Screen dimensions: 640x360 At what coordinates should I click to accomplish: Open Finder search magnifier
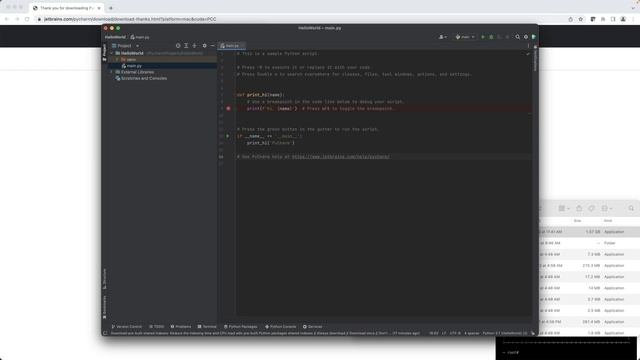coord(631,209)
